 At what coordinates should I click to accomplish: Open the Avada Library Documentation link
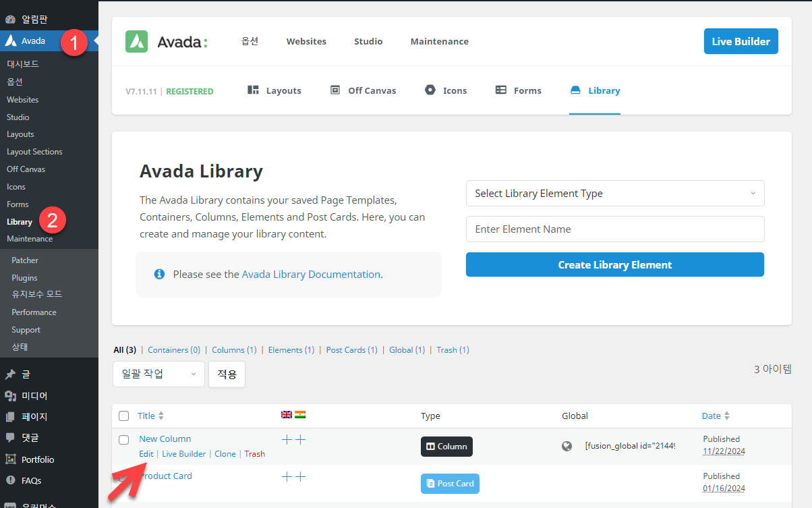point(311,274)
